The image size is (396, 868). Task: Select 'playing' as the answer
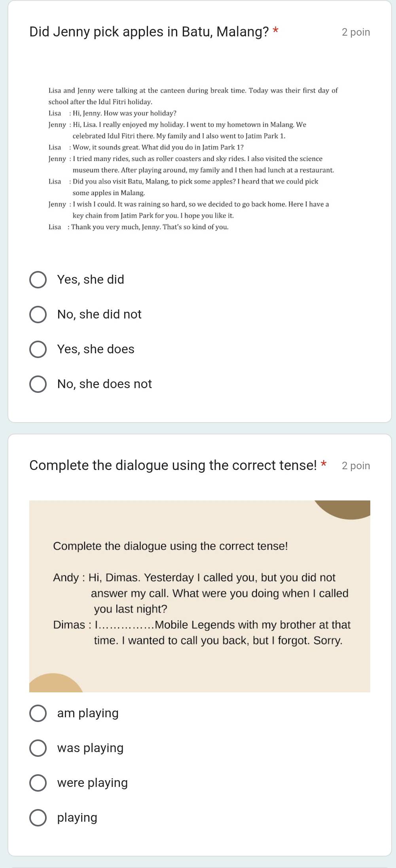(x=38, y=818)
